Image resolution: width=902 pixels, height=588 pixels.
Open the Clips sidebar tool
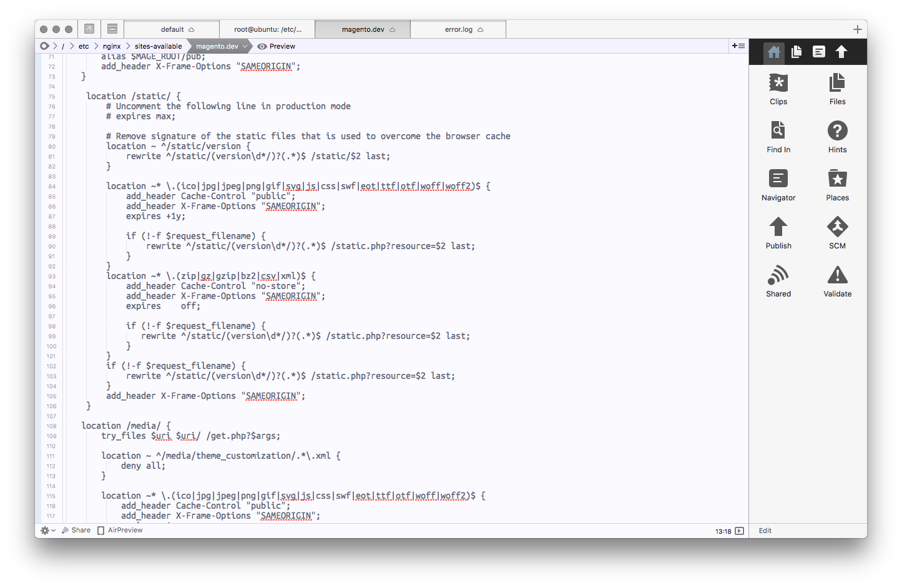tap(778, 89)
